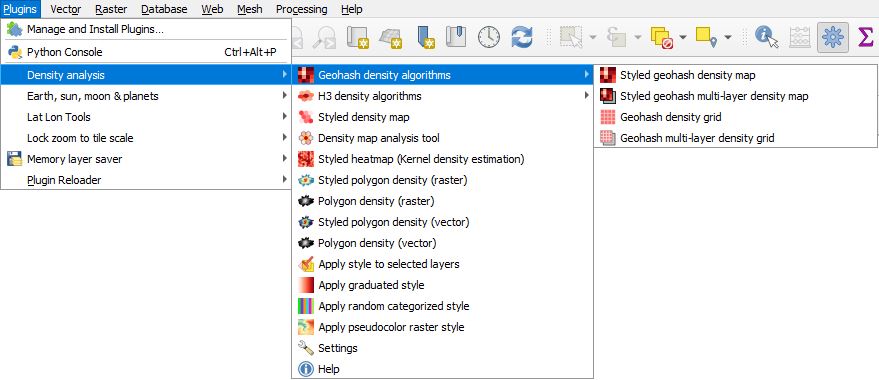Open the Web menu
879x380 pixels.
click(212, 9)
